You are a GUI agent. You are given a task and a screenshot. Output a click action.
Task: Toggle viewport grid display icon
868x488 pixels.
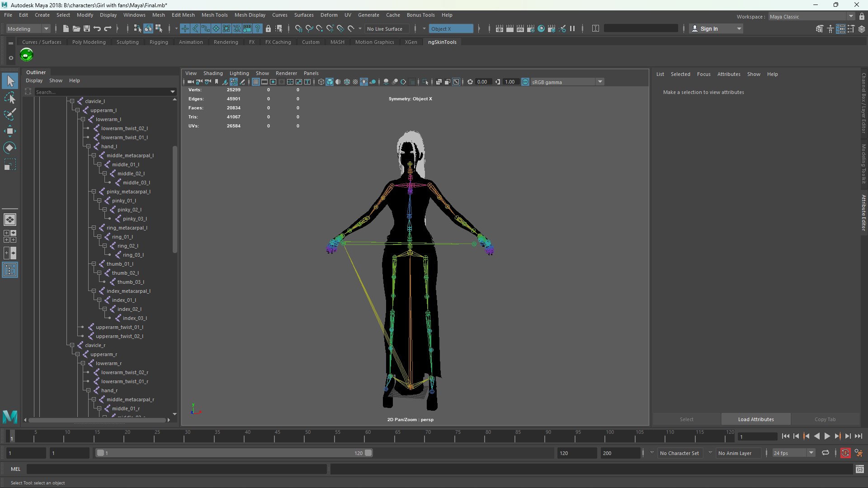256,82
